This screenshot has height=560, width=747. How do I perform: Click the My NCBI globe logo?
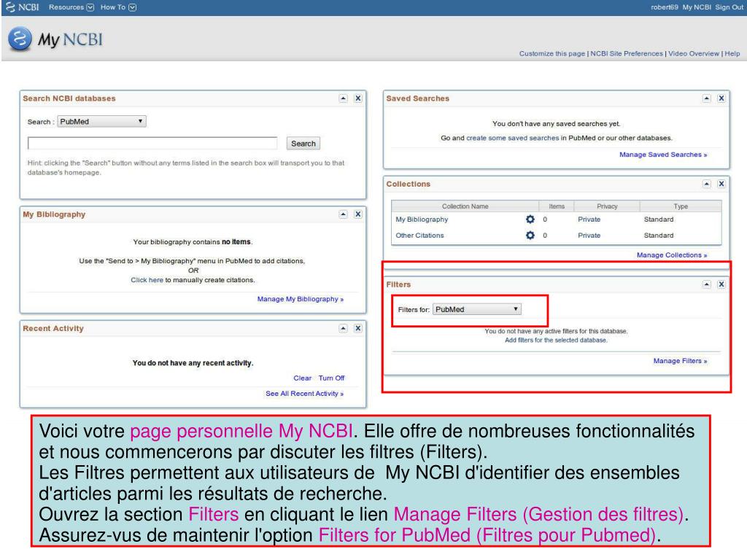pyautogui.click(x=20, y=39)
